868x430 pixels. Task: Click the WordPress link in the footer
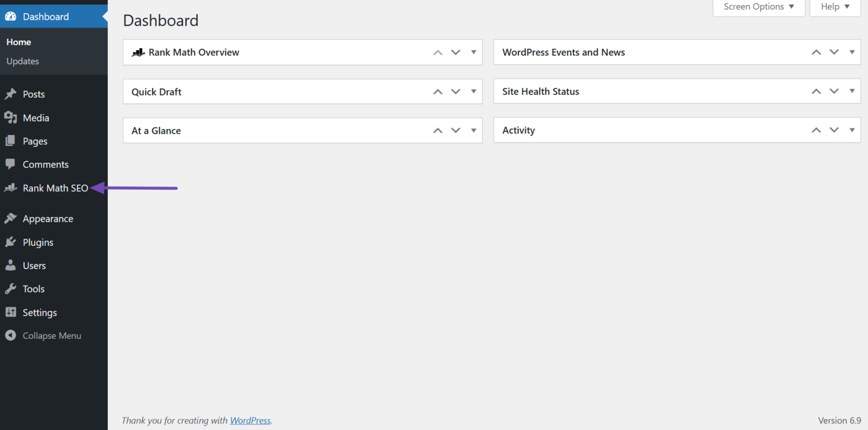pyautogui.click(x=250, y=420)
